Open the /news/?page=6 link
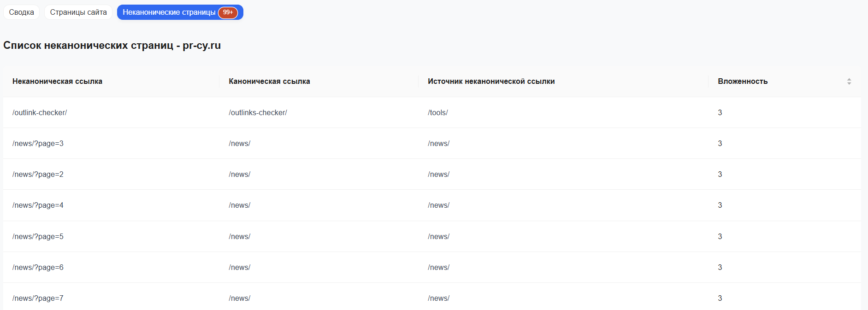Screen dimensions: 868x310 [x=38, y=268]
